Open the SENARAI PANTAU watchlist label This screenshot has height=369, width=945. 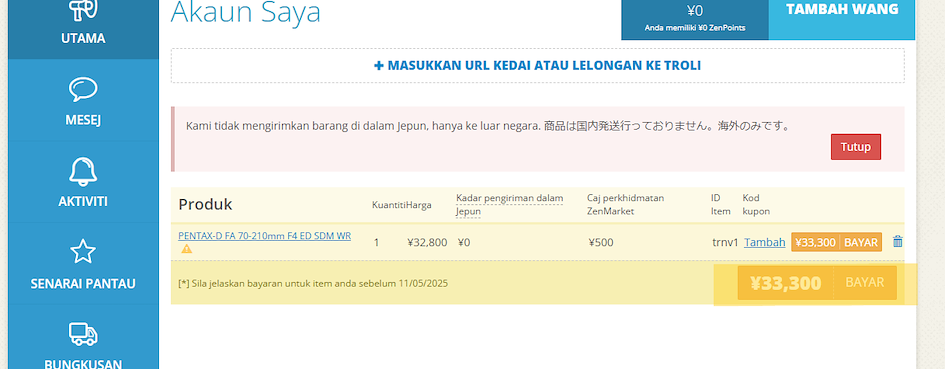(x=83, y=283)
